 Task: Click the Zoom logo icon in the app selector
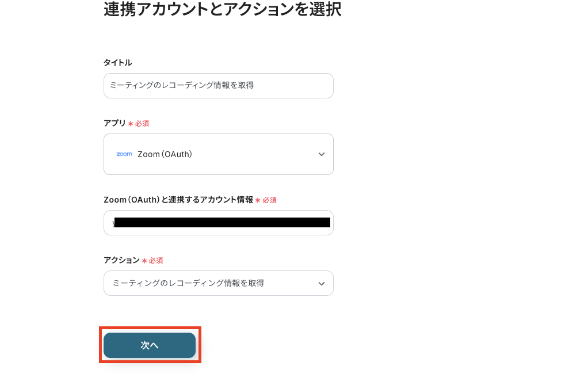[124, 154]
